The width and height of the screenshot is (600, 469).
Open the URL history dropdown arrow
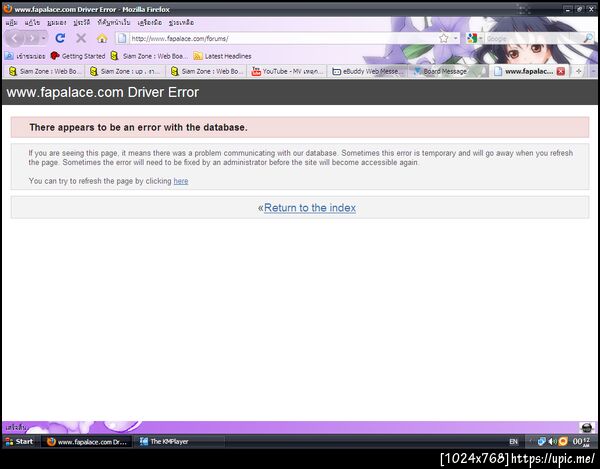point(455,38)
